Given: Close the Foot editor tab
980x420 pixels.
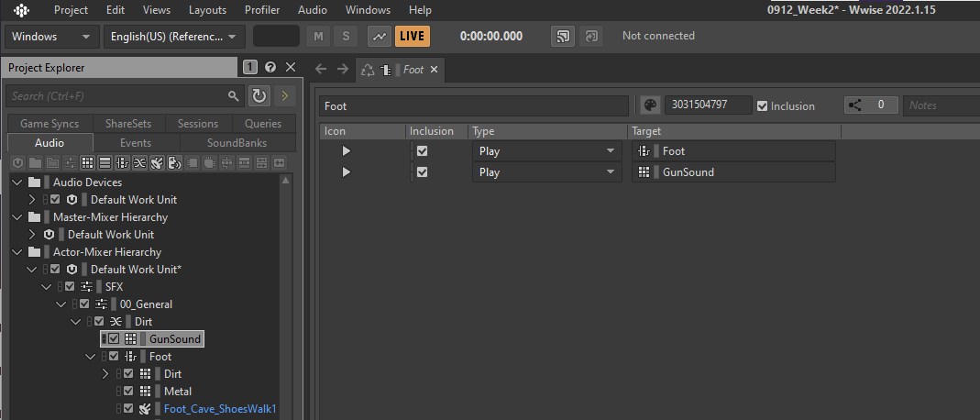Looking at the screenshot, I should pyautogui.click(x=435, y=70).
